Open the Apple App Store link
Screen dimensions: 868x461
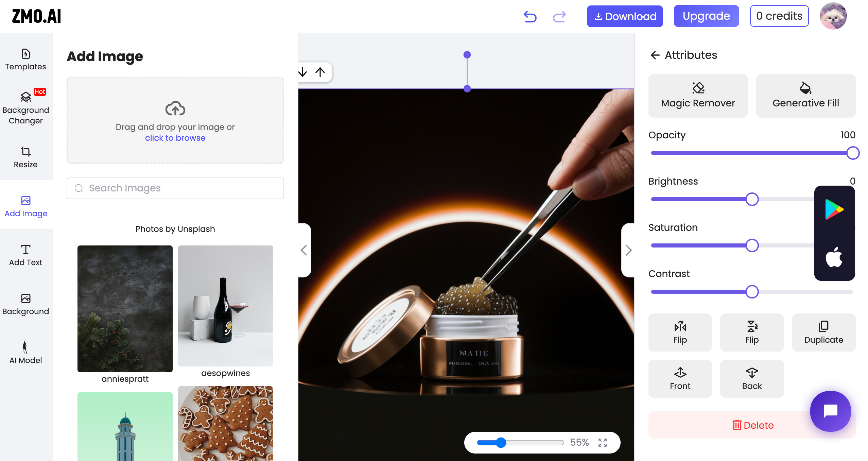click(834, 257)
